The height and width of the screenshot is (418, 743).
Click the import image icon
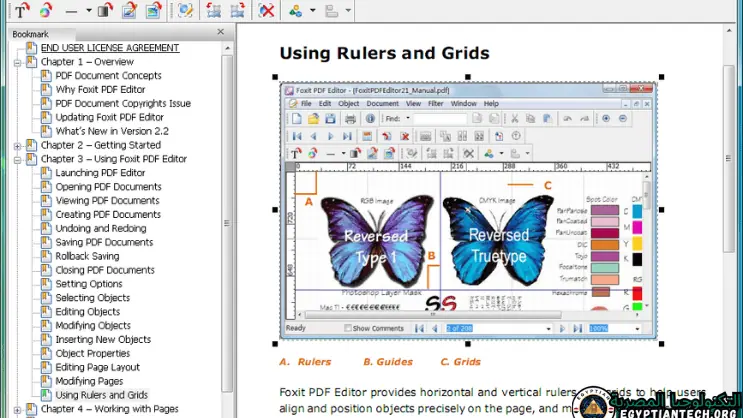pos(153,10)
